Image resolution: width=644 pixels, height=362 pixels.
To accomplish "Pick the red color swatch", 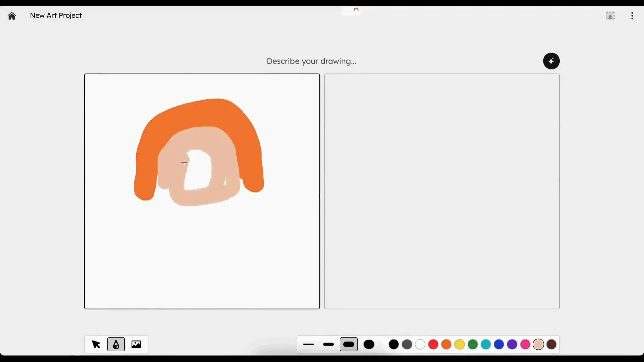I will [x=433, y=345].
